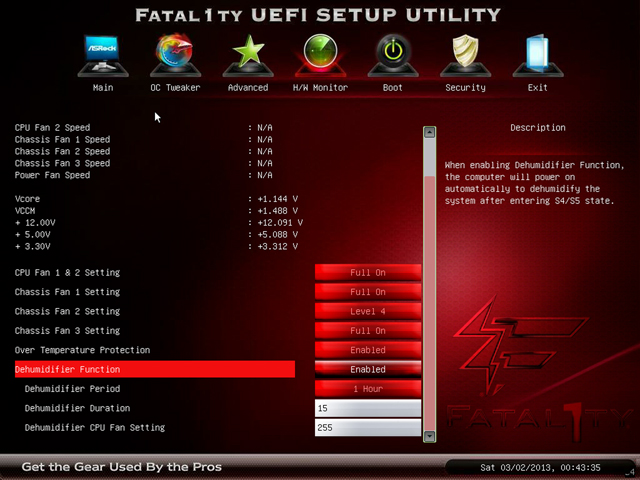Switch to the Advanced tab label

coord(248,87)
